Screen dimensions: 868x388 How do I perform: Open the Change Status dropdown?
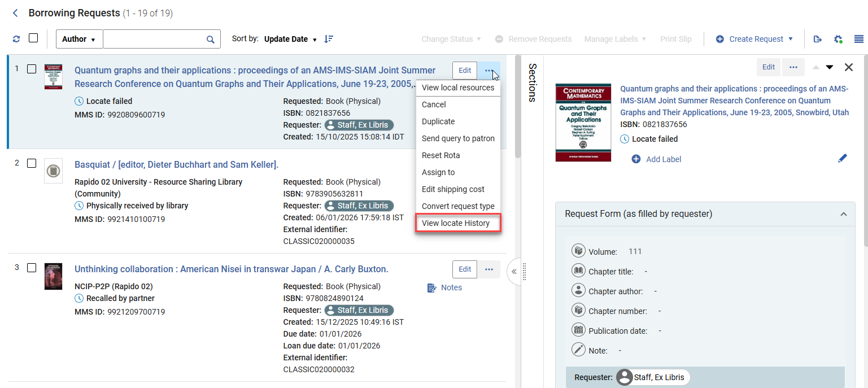tap(451, 39)
